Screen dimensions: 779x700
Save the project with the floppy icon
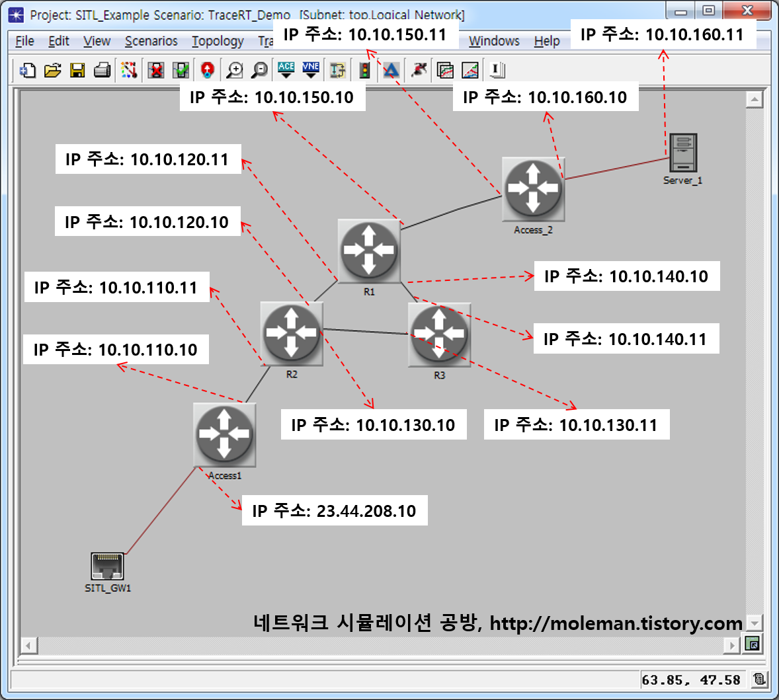pos(77,71)
